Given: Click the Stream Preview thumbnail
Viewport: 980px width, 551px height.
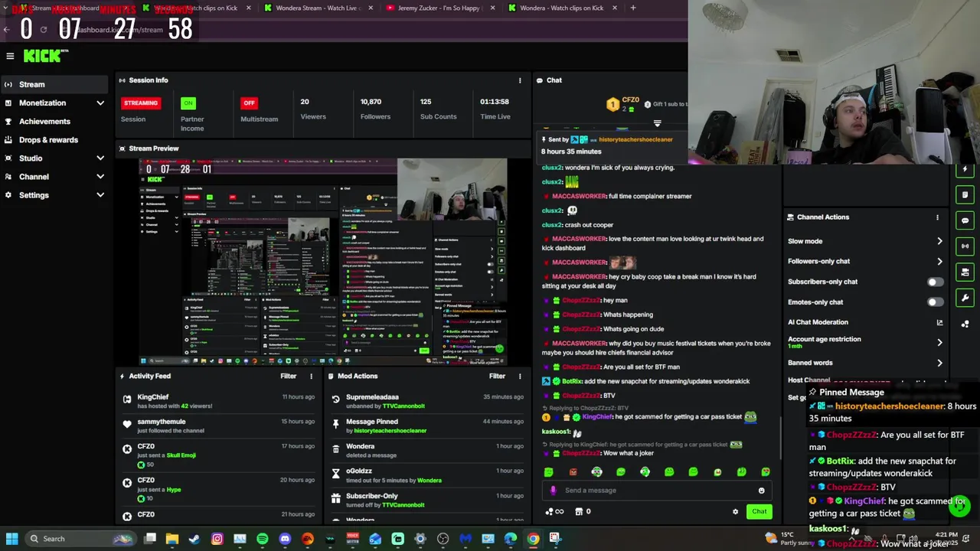Looking at the screenshot, I should [323, 262].
